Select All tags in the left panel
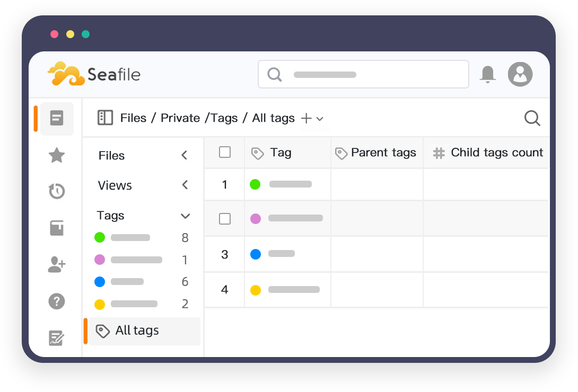This screenshot has height=392, width=578. [137, 331]
